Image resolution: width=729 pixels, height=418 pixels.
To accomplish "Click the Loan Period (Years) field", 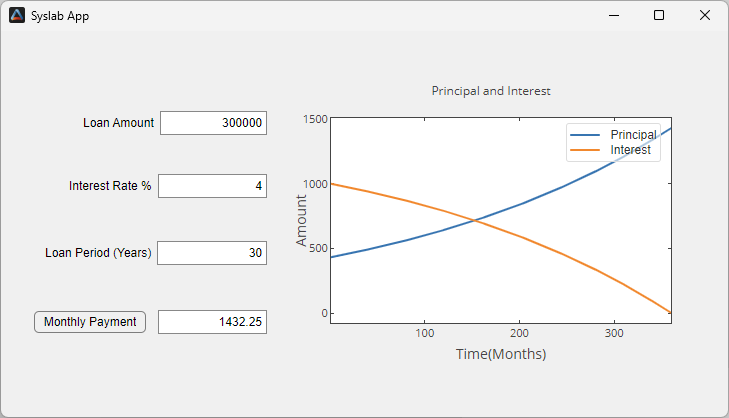I will click(211, 253).
